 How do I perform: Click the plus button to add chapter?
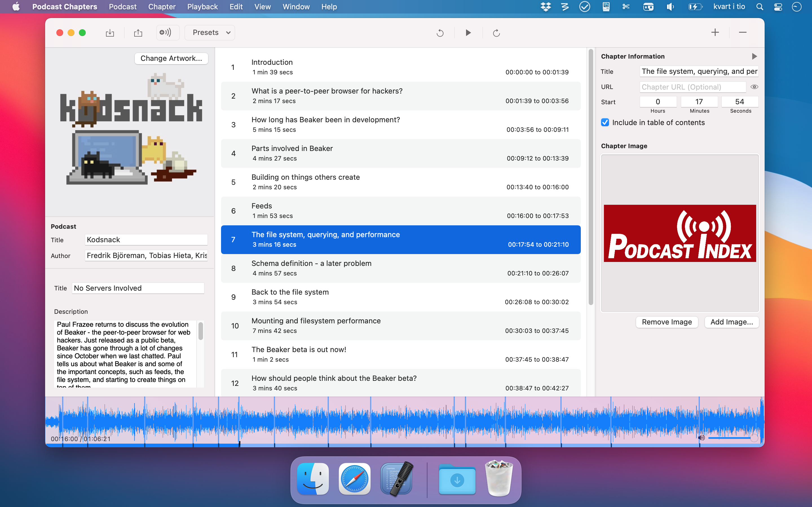[715, 32]
